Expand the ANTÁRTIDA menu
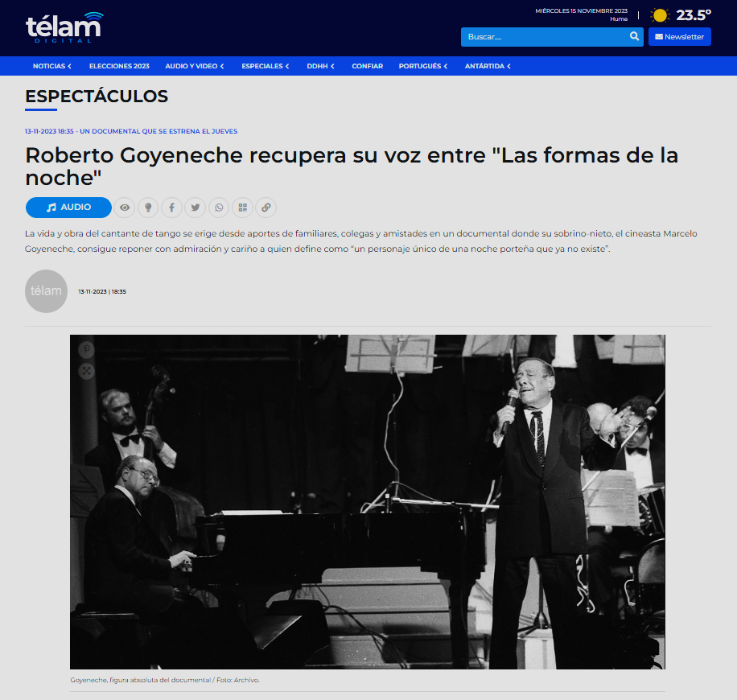Image resolution: width=737 pixels, height=700 pixels. click(x=488, y=66)
